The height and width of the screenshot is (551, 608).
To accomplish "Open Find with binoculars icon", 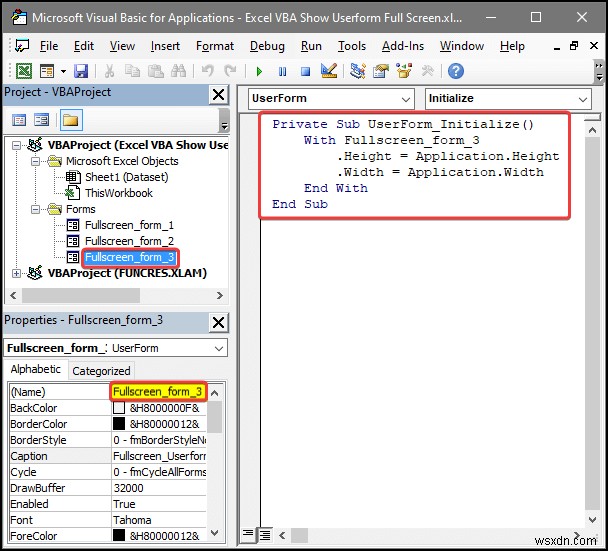I will pyautogui.click(x=179, y=71).
